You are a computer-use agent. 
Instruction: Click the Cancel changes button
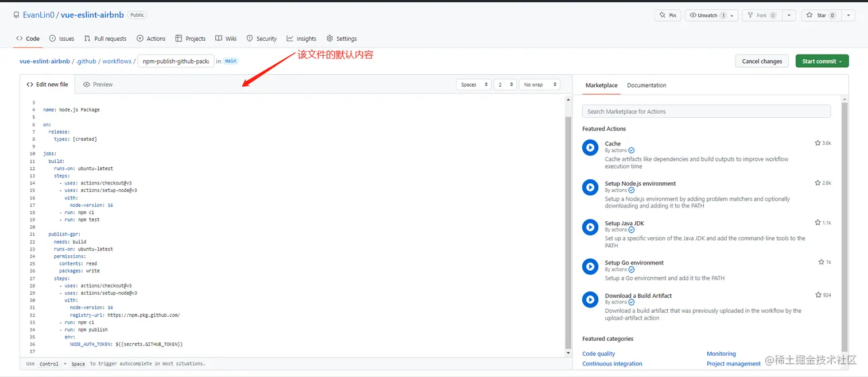762,61
